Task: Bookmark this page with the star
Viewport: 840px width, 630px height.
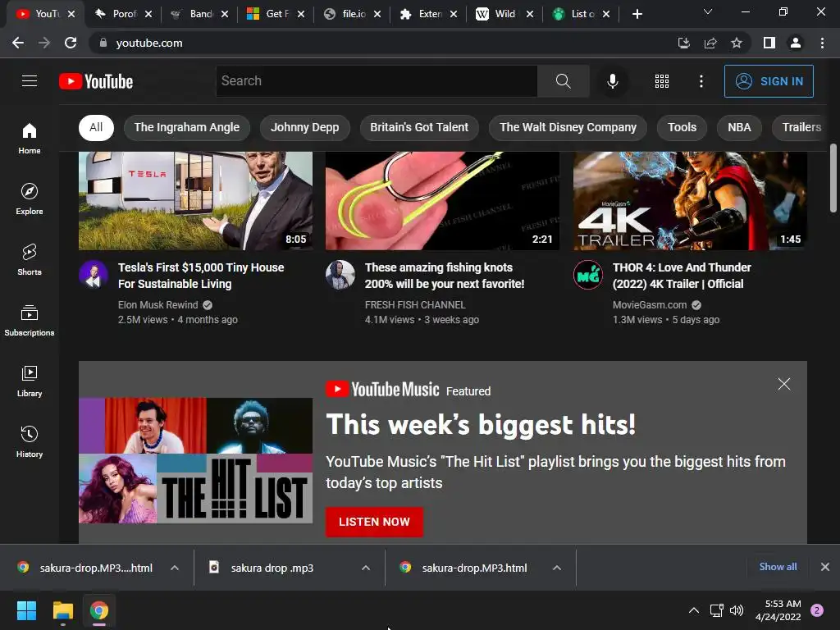Action: point(737,43)
